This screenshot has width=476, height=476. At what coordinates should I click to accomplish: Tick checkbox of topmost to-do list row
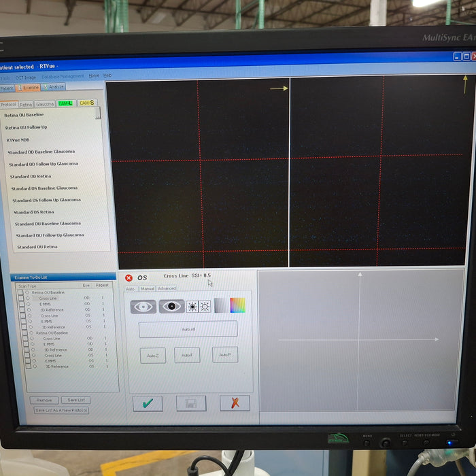pyautogui.click(x=20, y=292)
